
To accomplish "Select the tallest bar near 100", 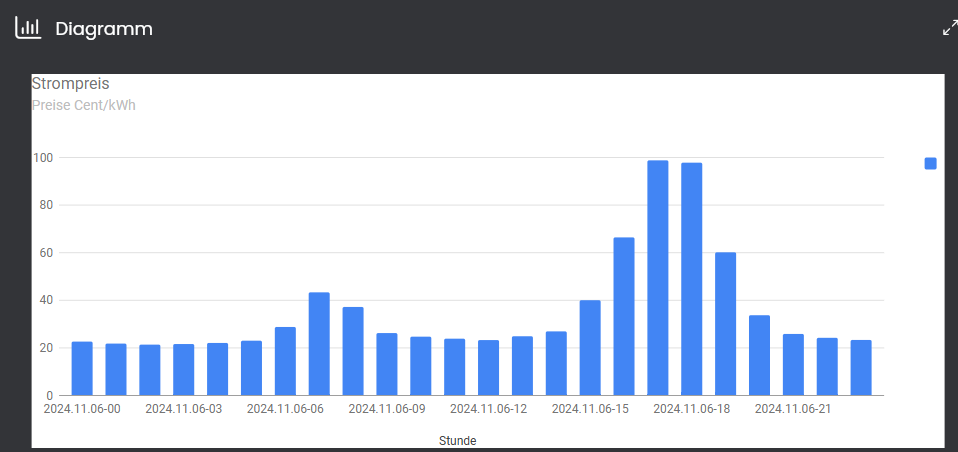I will 657,278.
